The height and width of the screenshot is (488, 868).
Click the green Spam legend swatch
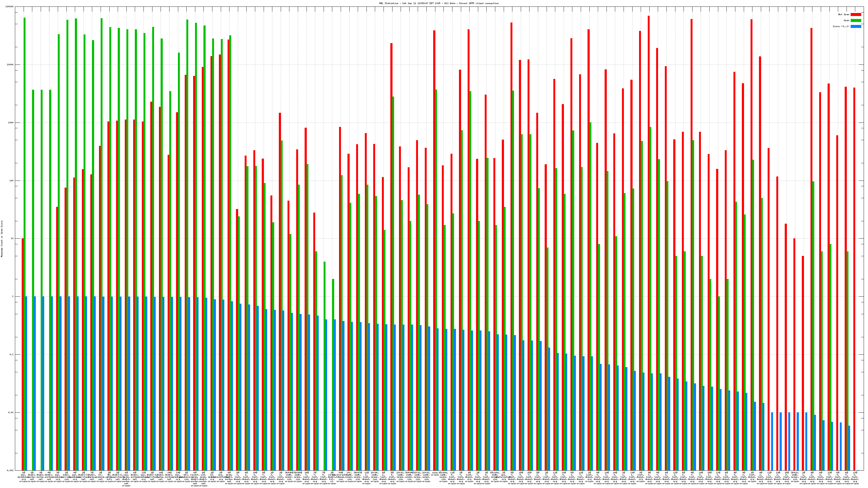[x=856, y=21]
